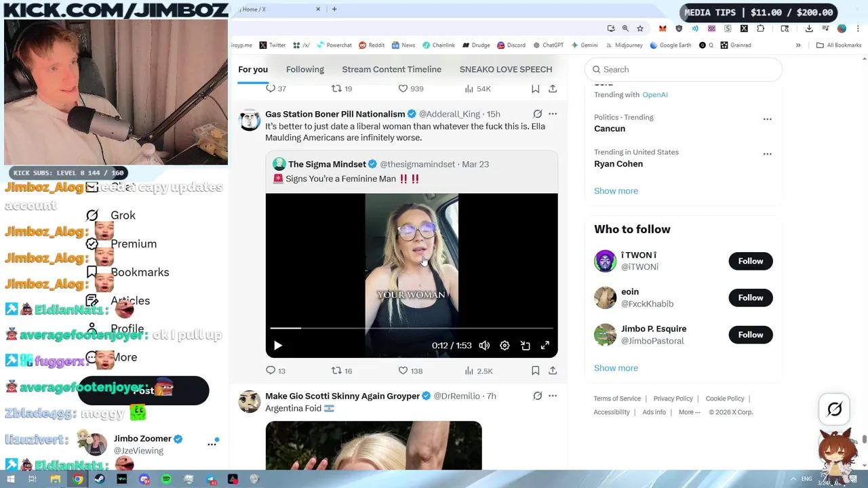
Task: Open the Ryan Cohen trend
Action: [x=618, y=163]
